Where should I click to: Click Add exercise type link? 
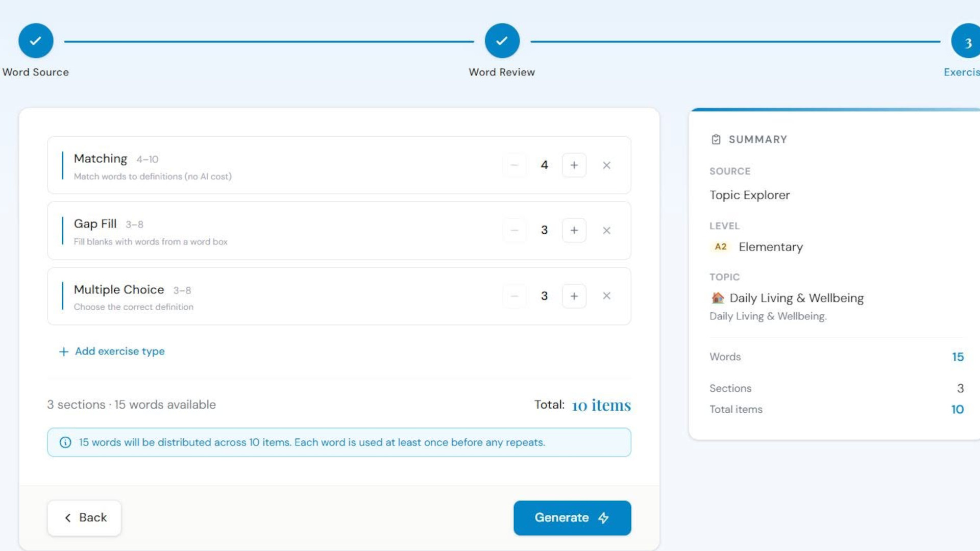[x=112, y=352]
